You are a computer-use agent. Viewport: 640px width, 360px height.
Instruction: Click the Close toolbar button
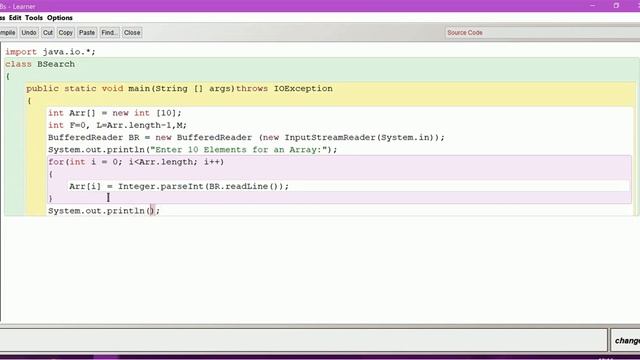point(132,33)
